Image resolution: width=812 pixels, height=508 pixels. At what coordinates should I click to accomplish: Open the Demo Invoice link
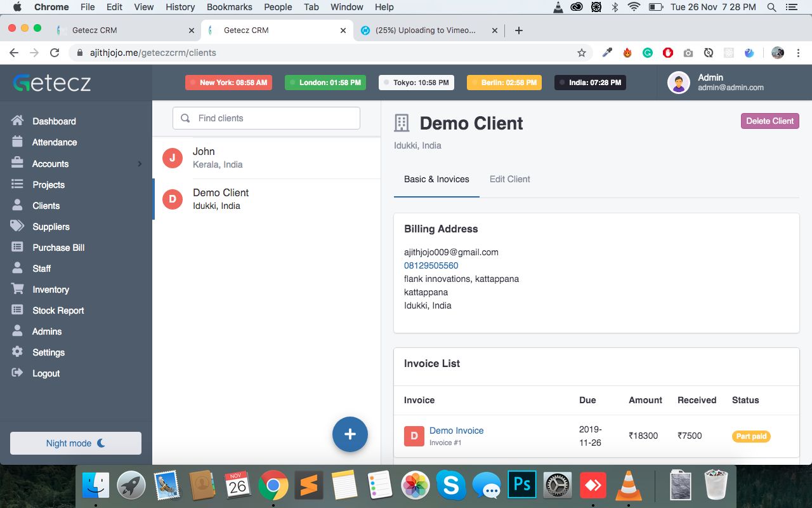click(x=456, y=431)
